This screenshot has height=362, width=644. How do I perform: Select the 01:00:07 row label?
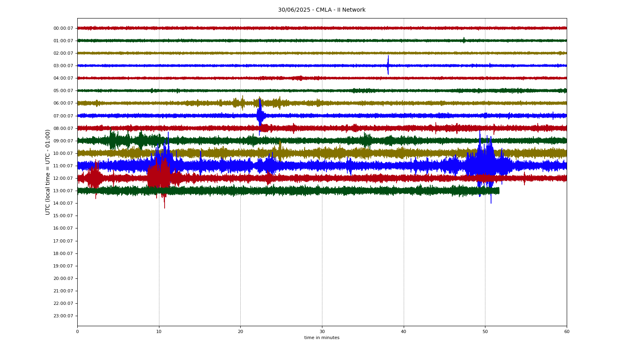pyautogui.click(x=63, y=41)
